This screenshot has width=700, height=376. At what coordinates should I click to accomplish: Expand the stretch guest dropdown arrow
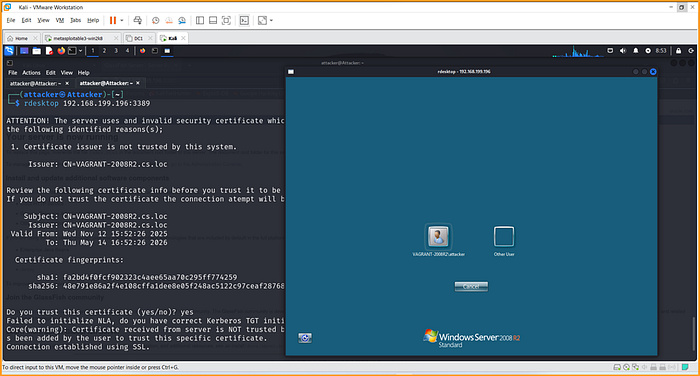coord(271,21)
